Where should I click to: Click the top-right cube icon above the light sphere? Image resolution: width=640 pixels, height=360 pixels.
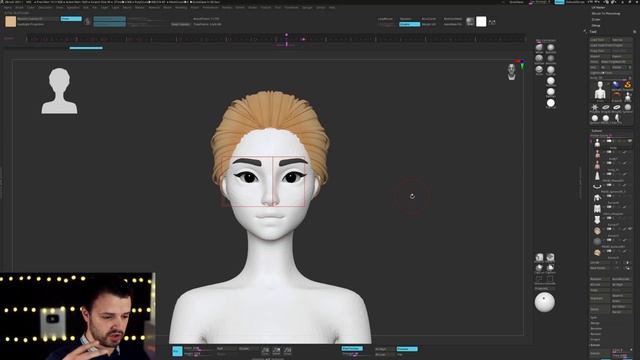pyautogui.click(x=551, y=257)
